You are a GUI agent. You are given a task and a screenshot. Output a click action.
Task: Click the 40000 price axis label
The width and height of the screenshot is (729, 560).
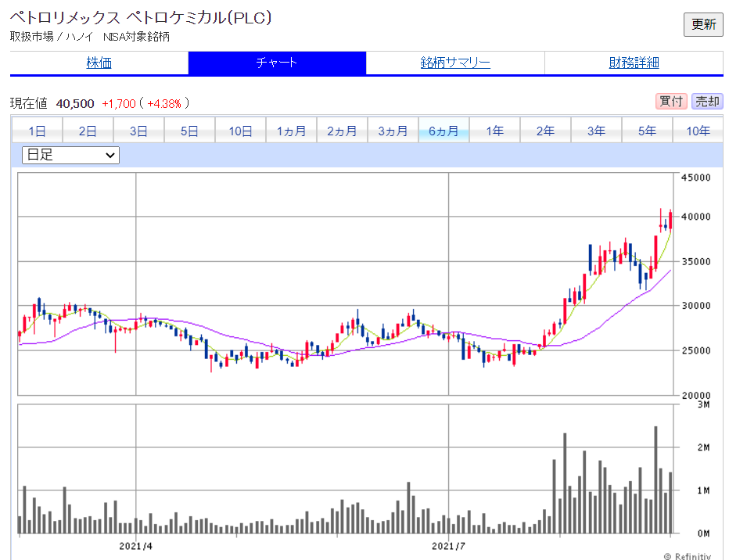pyautogui.click(x=696, y=217)
